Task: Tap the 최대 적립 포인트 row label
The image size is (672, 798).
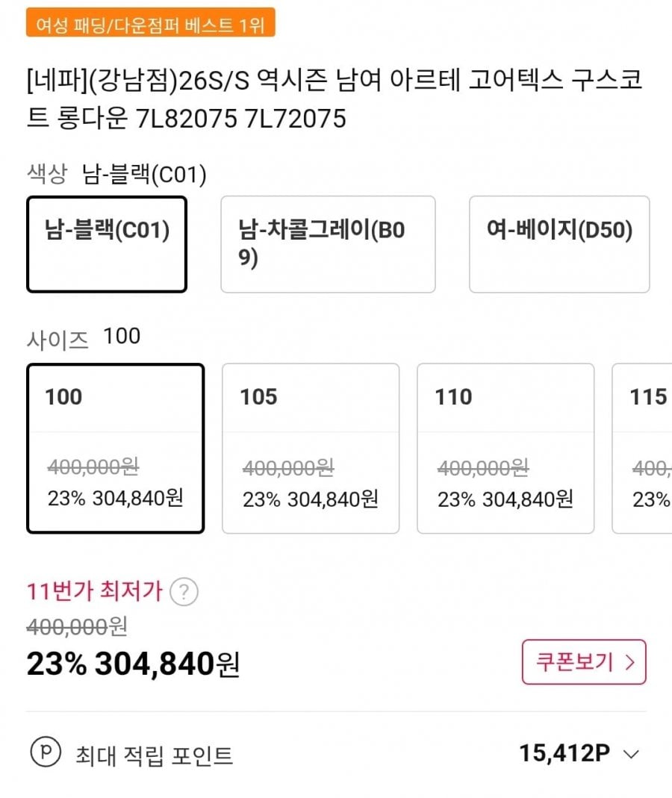Action: click(155, 755)
